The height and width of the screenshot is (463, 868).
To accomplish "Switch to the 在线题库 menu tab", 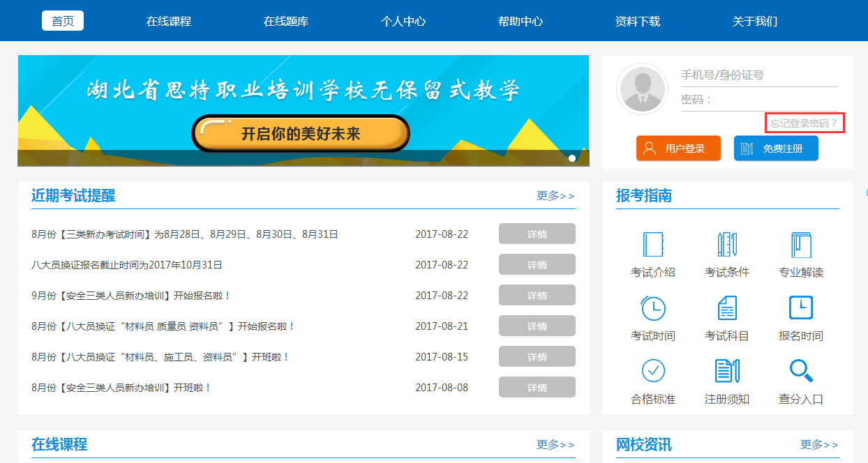I will [286, 21].
